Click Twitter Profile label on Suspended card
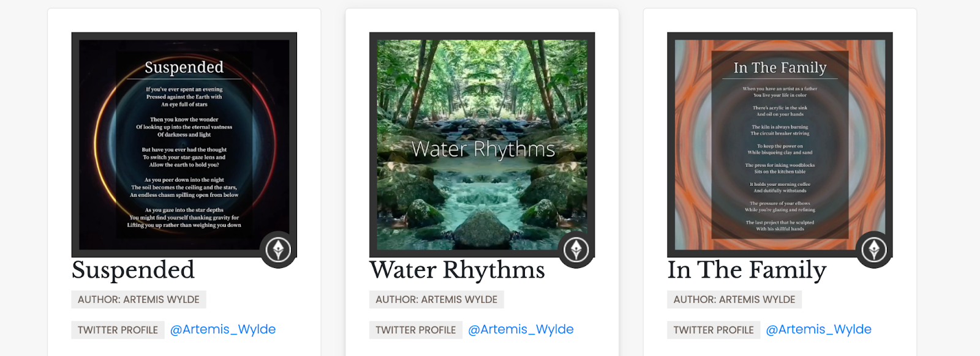The height and width of the screenshot is (356, 980). pyautogui.click(x=118, y=330)
